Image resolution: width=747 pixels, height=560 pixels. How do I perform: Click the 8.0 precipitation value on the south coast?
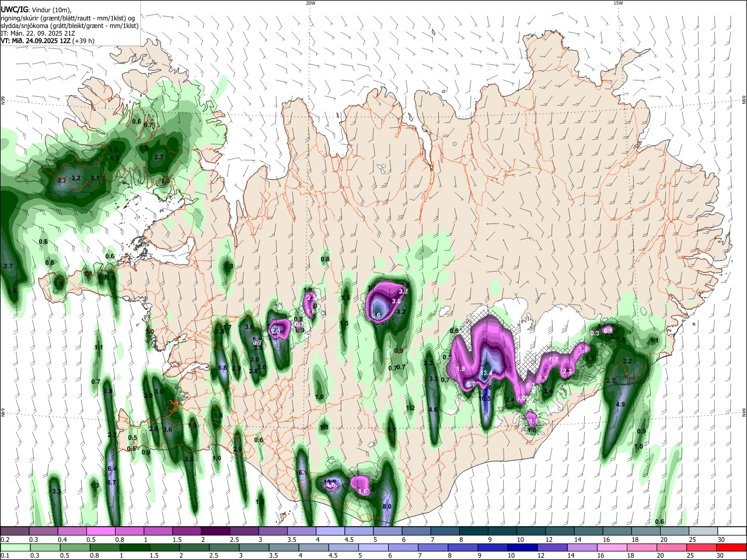(x=386, y=506)
